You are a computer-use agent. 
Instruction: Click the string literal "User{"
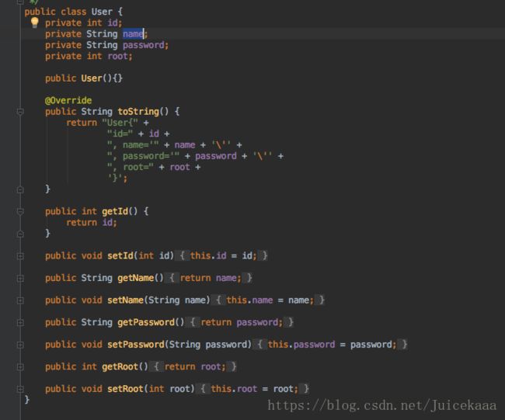click(x=120, y=123)
